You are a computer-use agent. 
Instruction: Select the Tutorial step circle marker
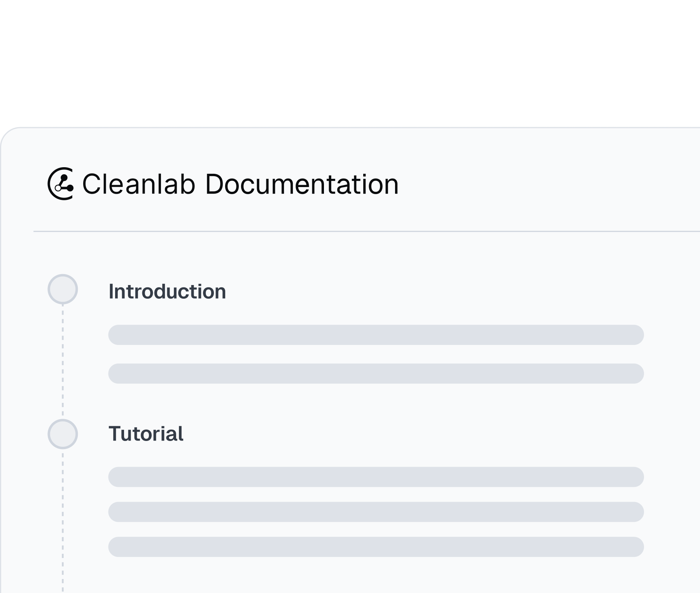click(63, 434)
